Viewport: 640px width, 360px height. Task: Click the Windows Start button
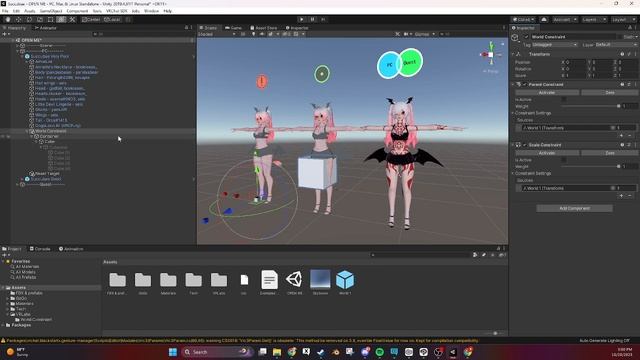(173, 352)
